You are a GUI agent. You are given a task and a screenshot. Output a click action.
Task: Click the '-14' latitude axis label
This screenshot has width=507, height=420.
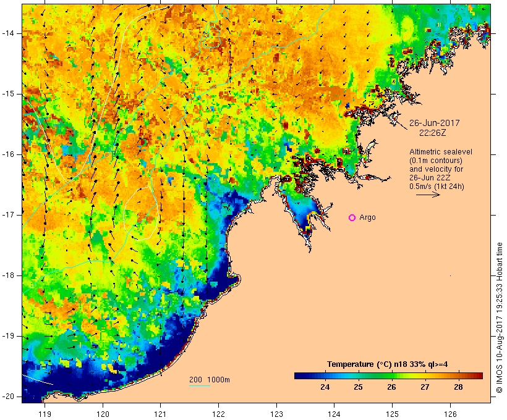click(8, 33)
